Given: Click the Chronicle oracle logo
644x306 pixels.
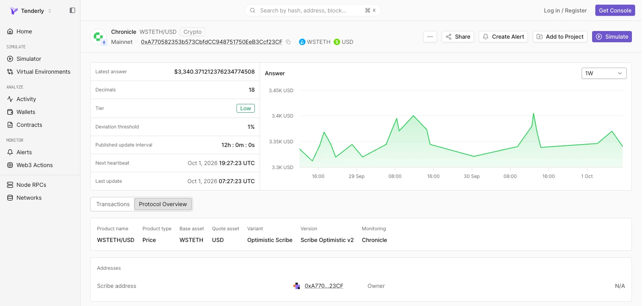Looking at the screenshot, I should click(x=98, y=37).
